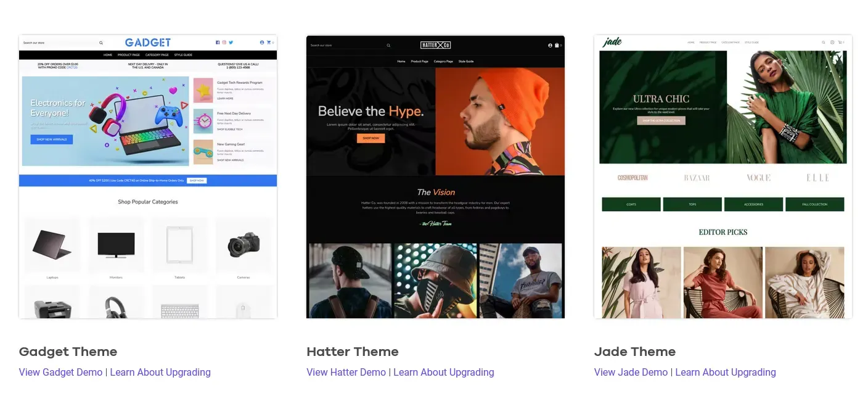Open the Jade theme cart icon
Image resolution: width=868 pixels, height=409 pixels.
point(840,42)
